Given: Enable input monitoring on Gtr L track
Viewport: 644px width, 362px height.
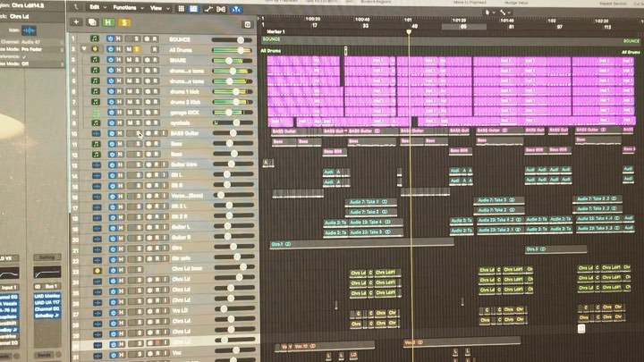Looking at the screenshot, I should [164, 175].
